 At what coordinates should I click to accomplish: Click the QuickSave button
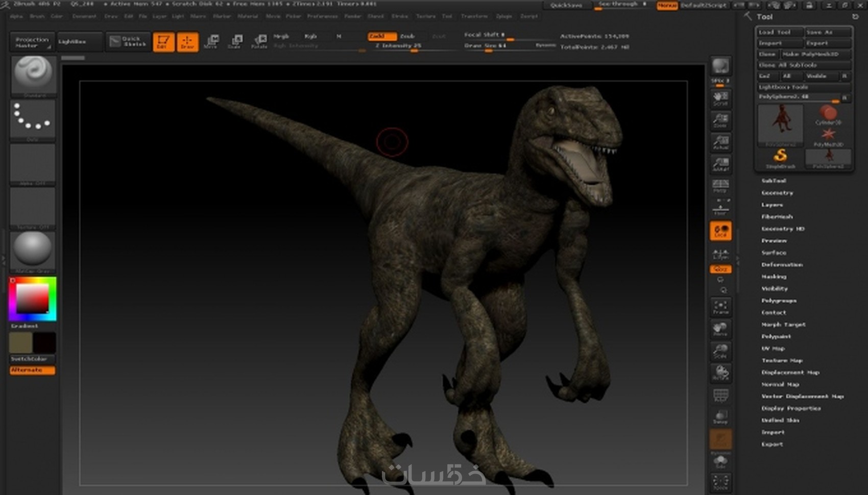coord(566,6)
